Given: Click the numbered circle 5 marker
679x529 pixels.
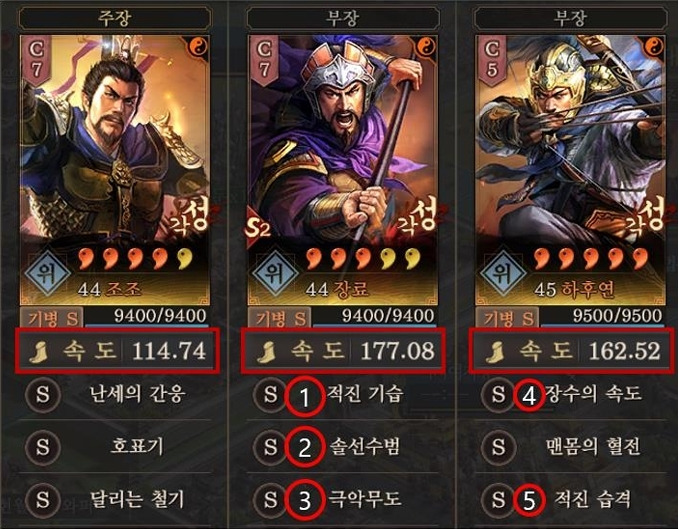Looking at the screenshot, I should tap(529, 500).
